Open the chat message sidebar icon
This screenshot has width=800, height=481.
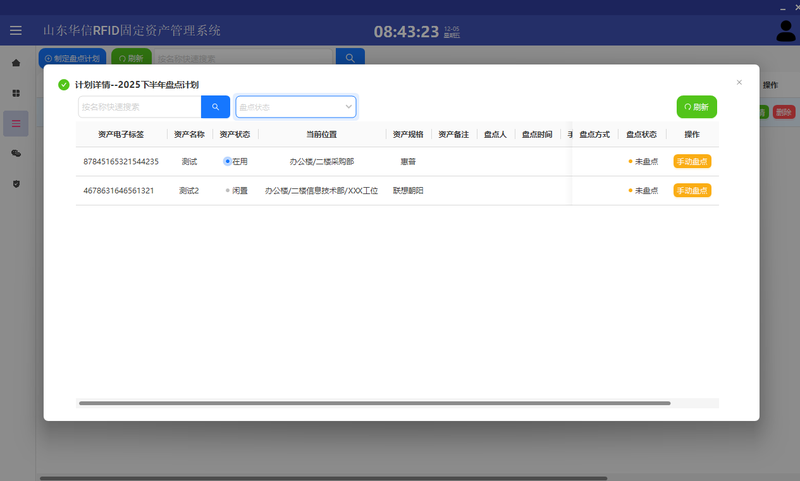click(15, 153)
